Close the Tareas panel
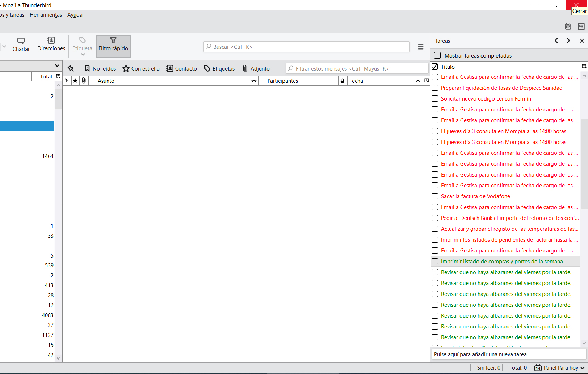The width and height of the screenshot is (588, 374). click(x=582, y=41)
